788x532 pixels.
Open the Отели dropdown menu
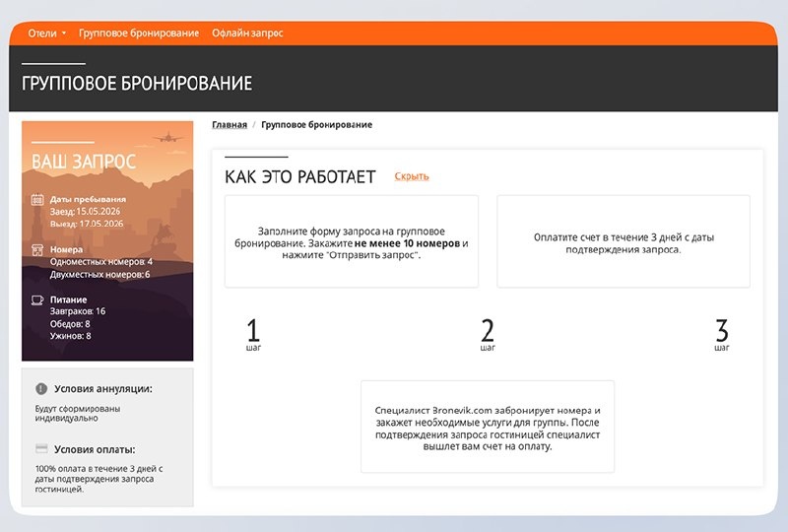coord(46,33)
